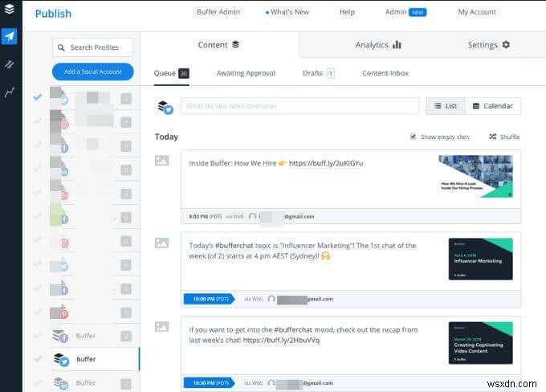
Task: Open My Account menu
Action: (x=477, y=12)
